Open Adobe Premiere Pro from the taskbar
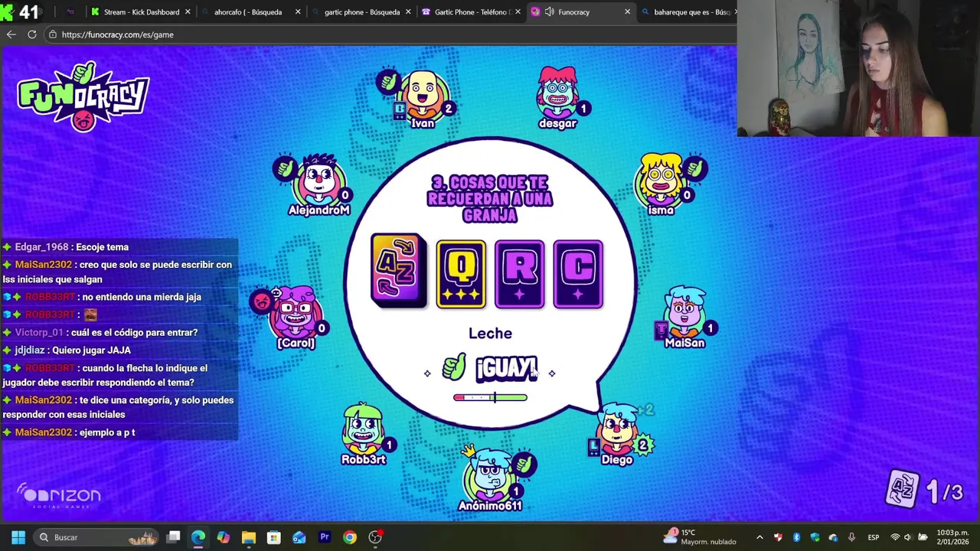The image size is (980, 551). tap(325, 537)
